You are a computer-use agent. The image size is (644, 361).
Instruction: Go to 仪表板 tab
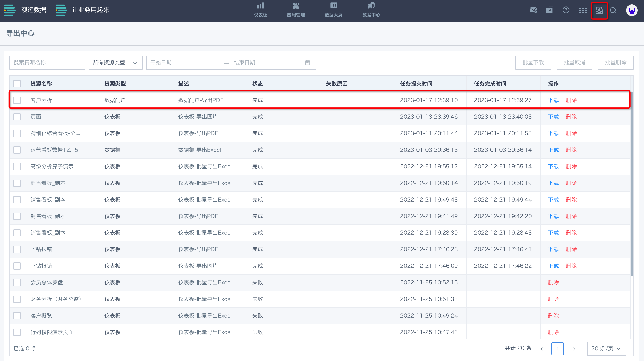coord(260,10)
